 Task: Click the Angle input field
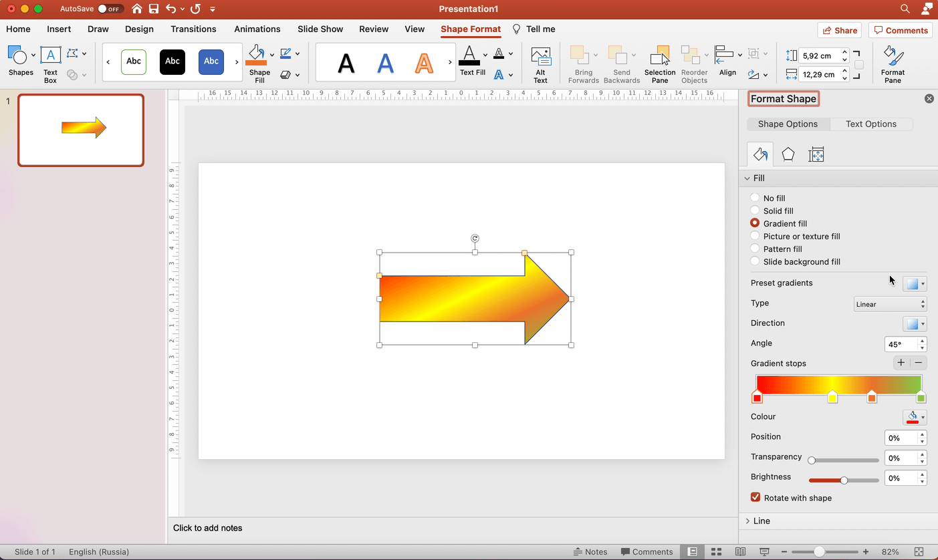[901, 344]
